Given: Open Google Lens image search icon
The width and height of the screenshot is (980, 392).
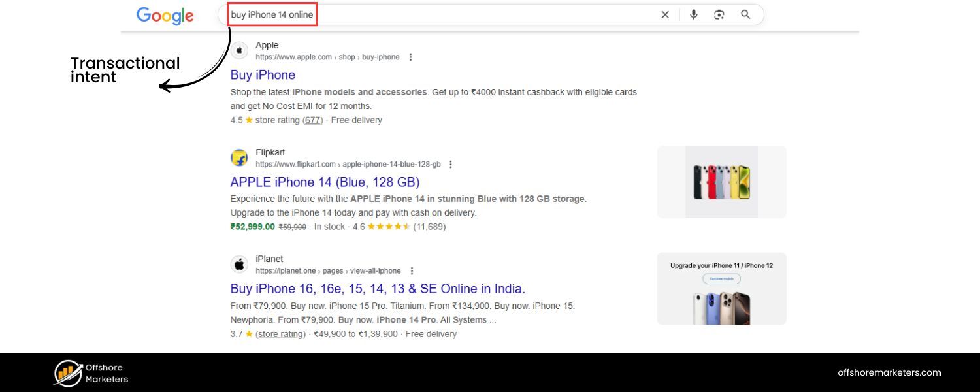Looking at the screenshot, I should [x=719, y=14].
